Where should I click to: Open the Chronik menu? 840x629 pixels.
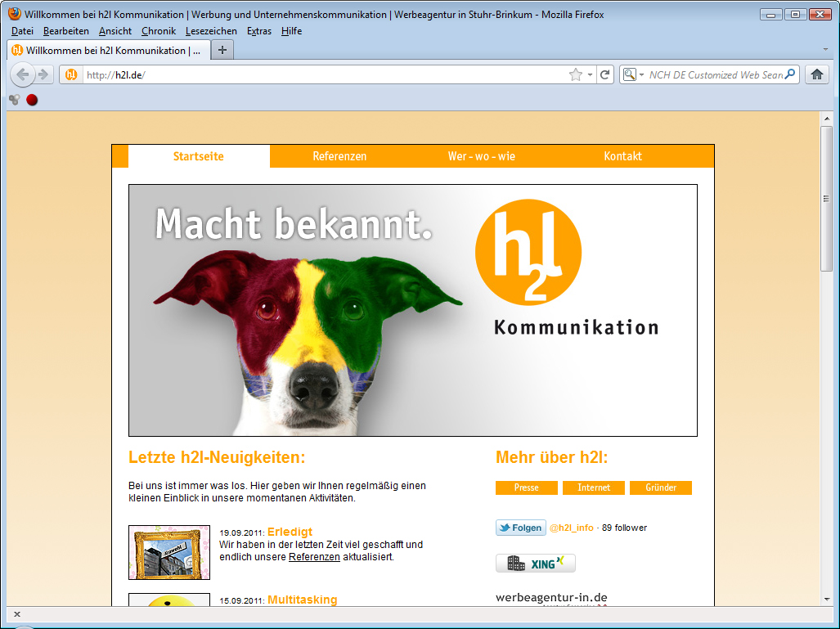pyautogui.click(x=159, y=31)
